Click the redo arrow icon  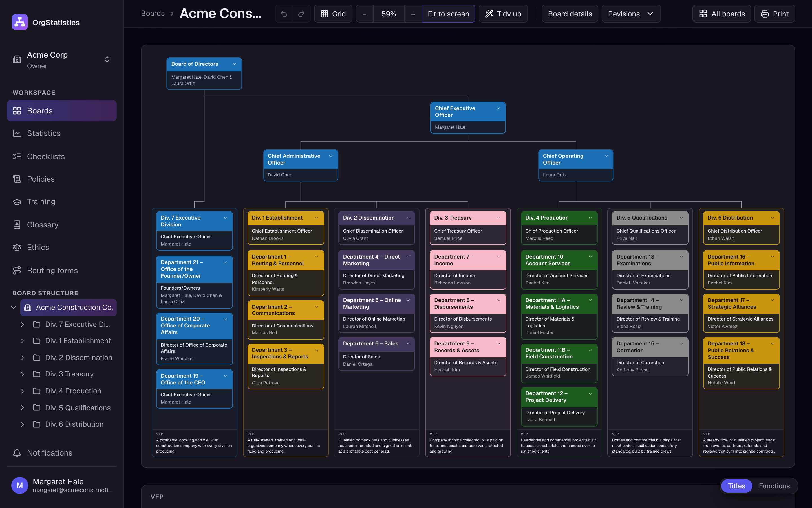coord(301,14)
